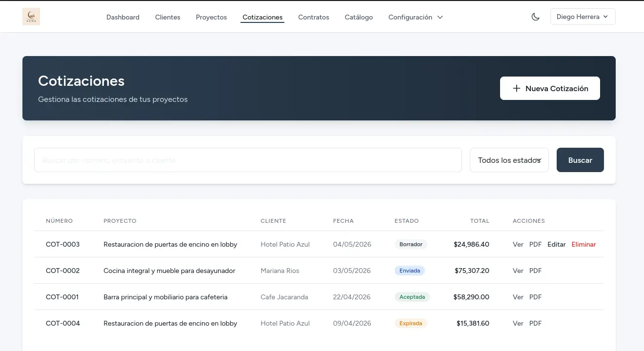Open the Diego Herrera user dropdown
Image resolution: width=644 pixels, height=351 pixels.
[x=583, y=17]
